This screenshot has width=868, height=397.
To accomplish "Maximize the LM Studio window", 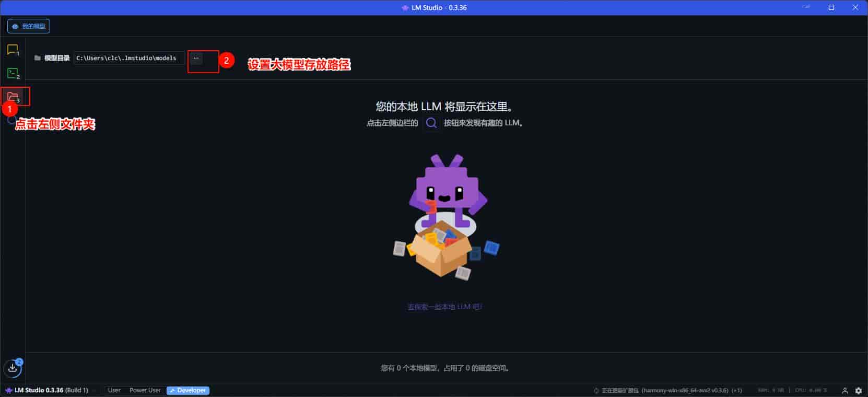I will [x=831, y=7].
